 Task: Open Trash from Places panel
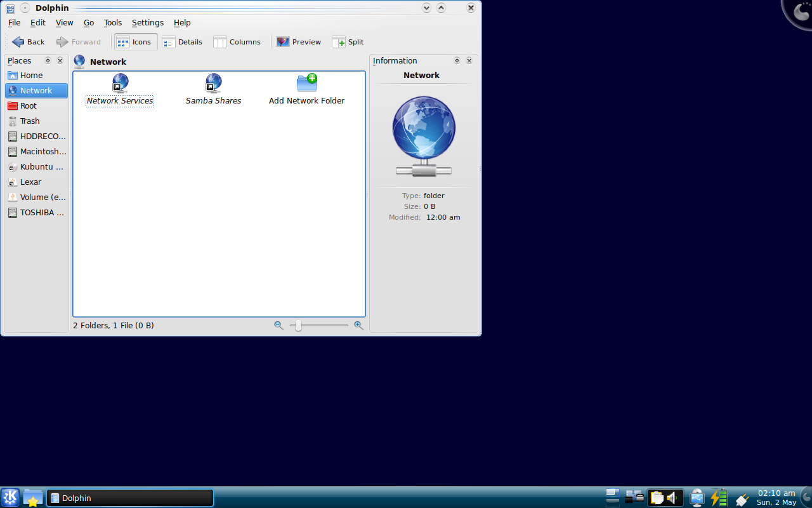36,121
